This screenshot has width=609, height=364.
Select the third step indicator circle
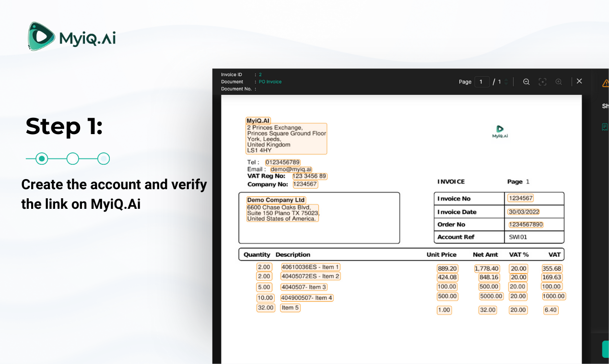click(x=104, y=159)
